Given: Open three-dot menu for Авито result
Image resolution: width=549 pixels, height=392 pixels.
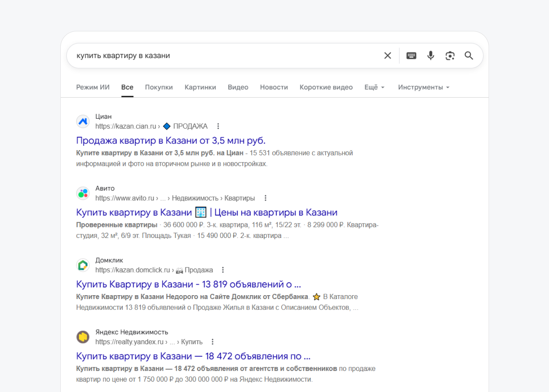Looking at the screenshot, I should (265, 198).
